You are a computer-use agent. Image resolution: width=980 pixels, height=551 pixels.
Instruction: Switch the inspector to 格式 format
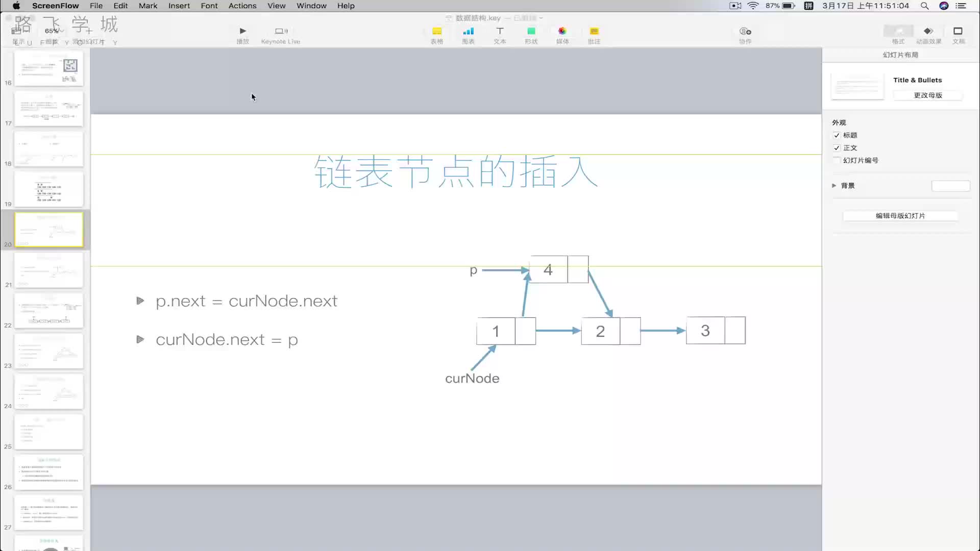898,35
